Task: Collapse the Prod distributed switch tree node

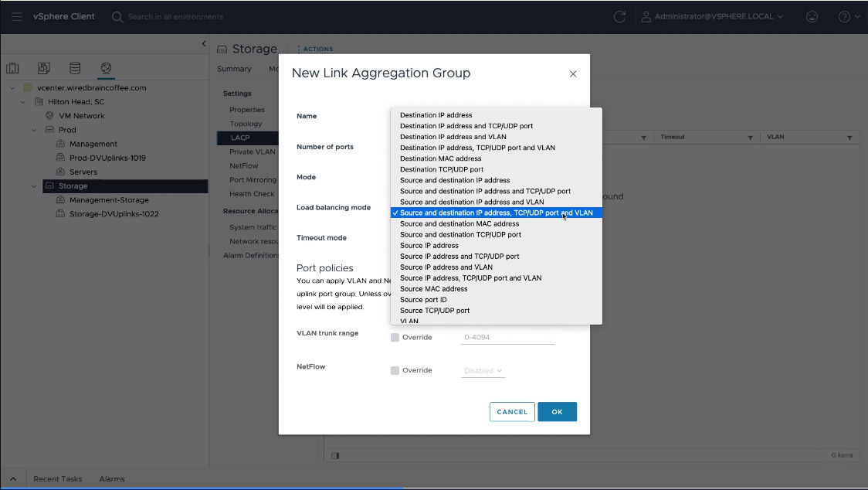Action: [34, 130]
